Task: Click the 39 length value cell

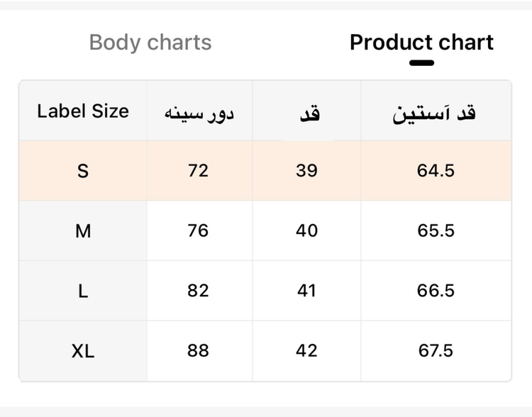Action: (306, 171)
